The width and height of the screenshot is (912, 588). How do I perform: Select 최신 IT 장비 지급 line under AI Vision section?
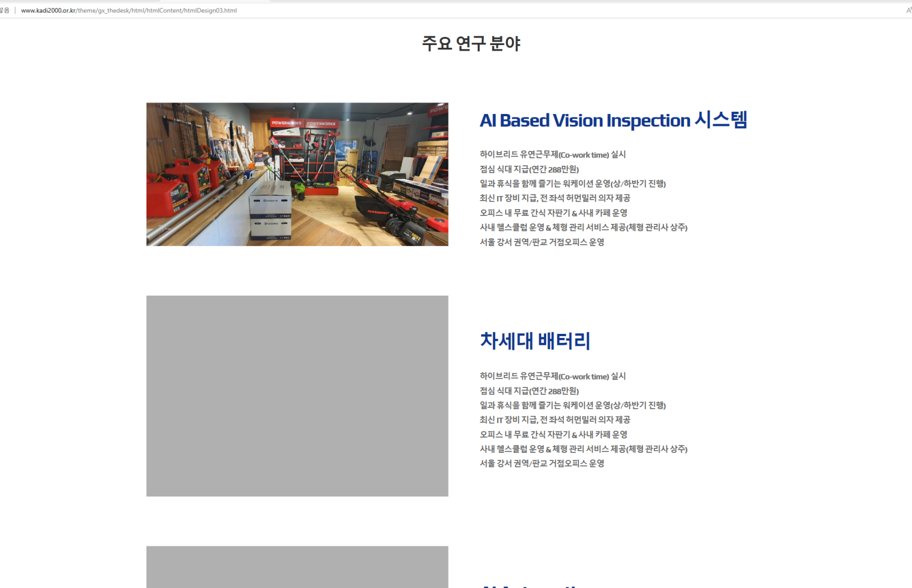point(555,198)
